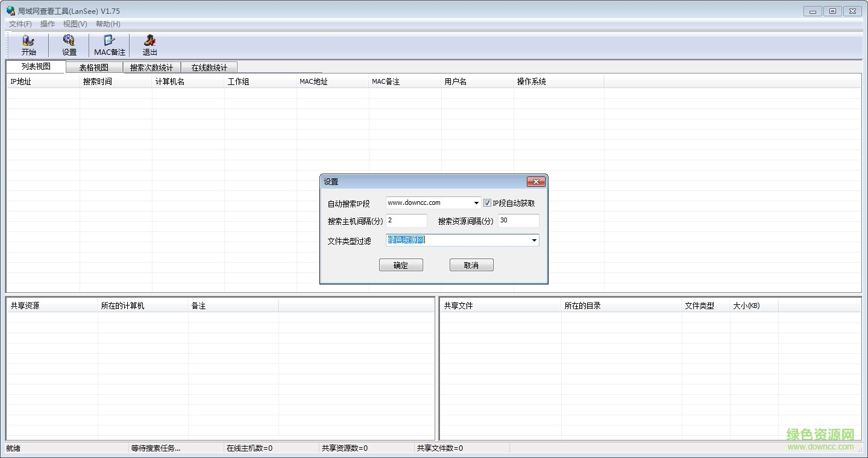Click the 就绪 status bar text

click(13, 448)
